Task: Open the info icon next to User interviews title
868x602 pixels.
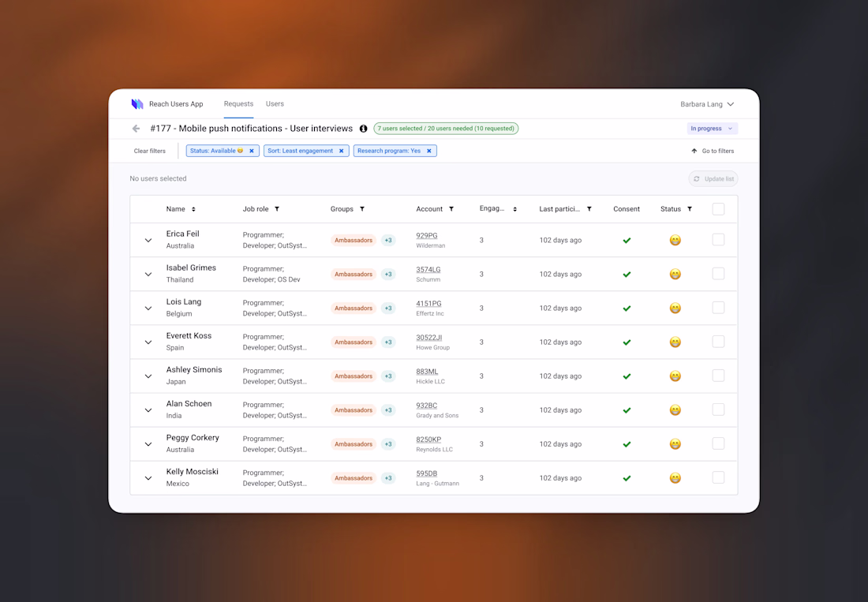Action: [x=363, y=129]
